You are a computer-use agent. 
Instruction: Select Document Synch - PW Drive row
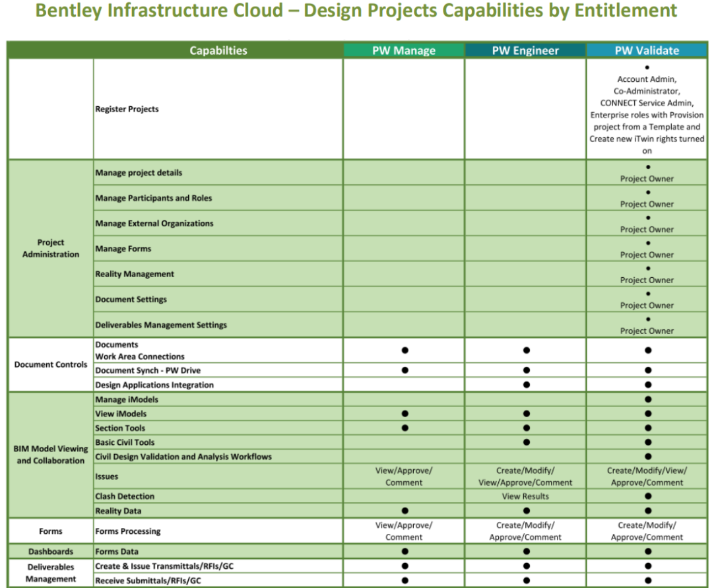coord(148,371)
